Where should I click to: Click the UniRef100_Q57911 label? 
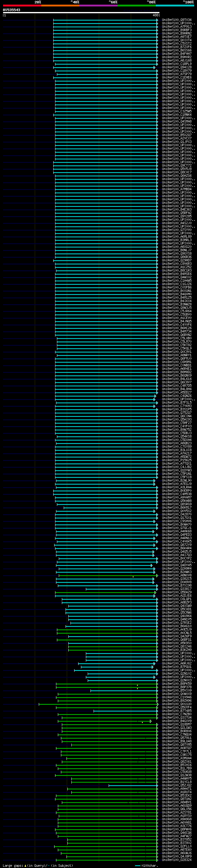pos(177,738)
